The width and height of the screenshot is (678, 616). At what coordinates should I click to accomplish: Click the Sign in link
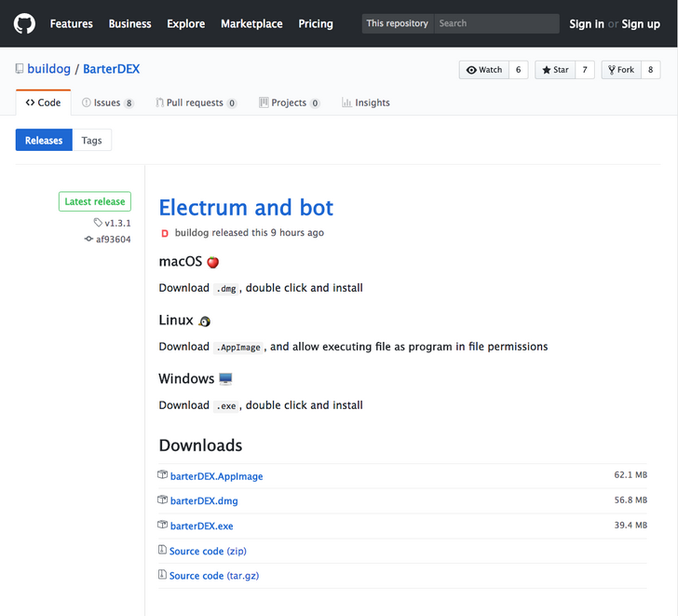coord(587,24)
